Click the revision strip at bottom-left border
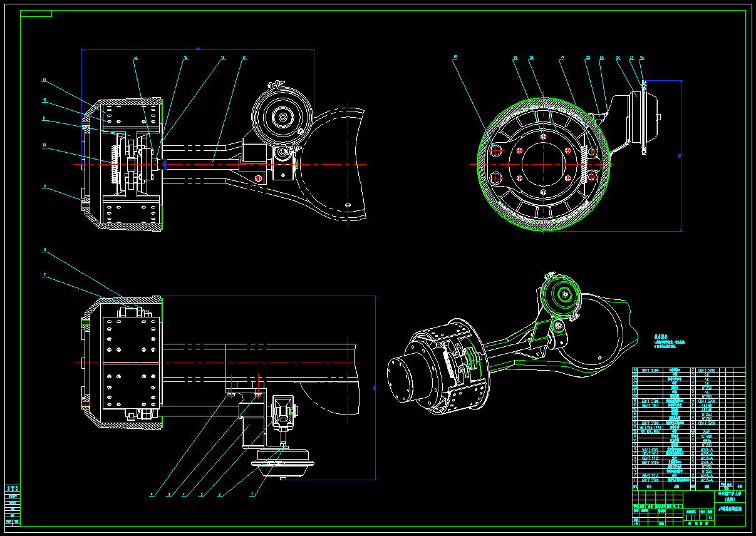Screen dimensions: 756x536 13,504
